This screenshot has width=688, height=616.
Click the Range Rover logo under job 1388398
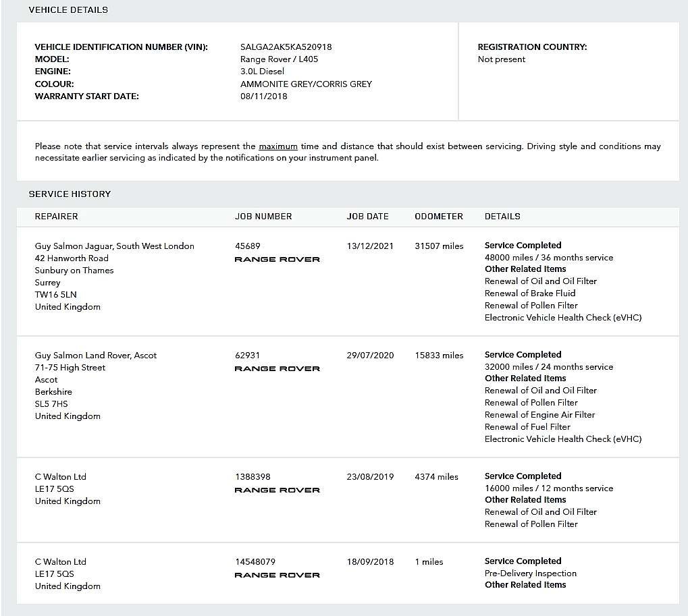[x=277, y=491]
